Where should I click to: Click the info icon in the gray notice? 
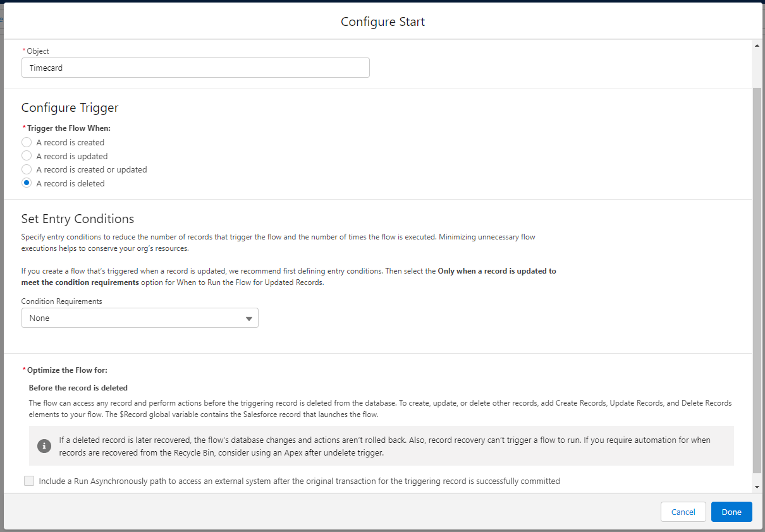(44, 446)
